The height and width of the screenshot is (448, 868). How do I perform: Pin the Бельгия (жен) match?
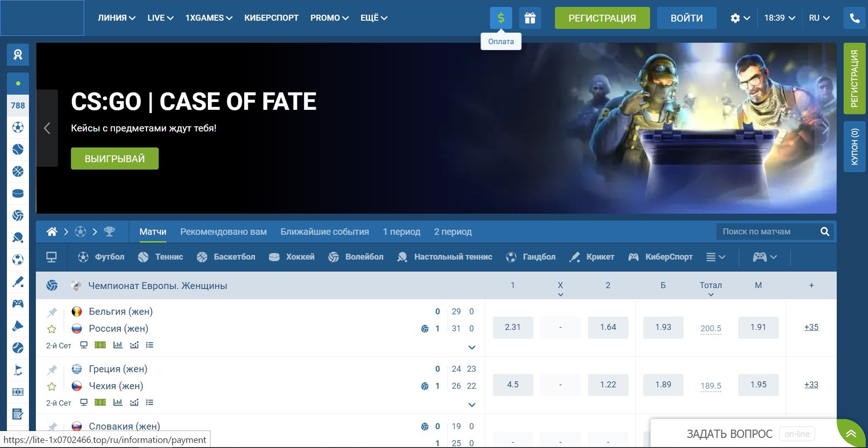(x=52, y=312)
